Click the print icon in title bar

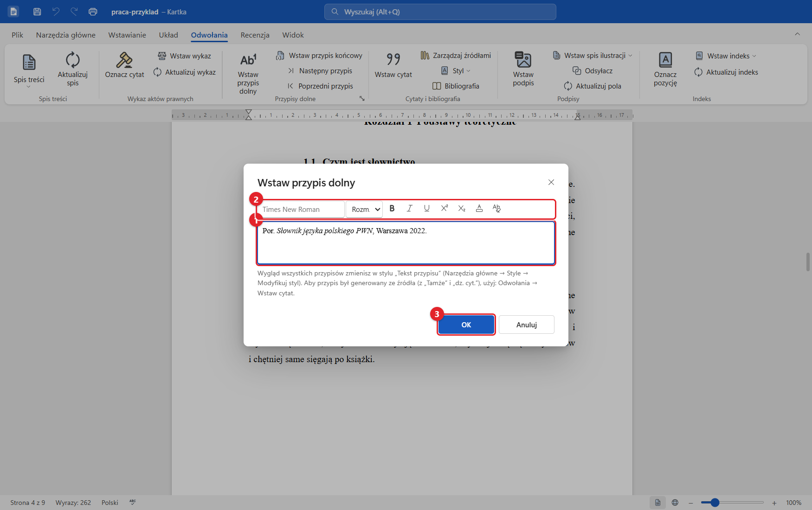[93, 12]
